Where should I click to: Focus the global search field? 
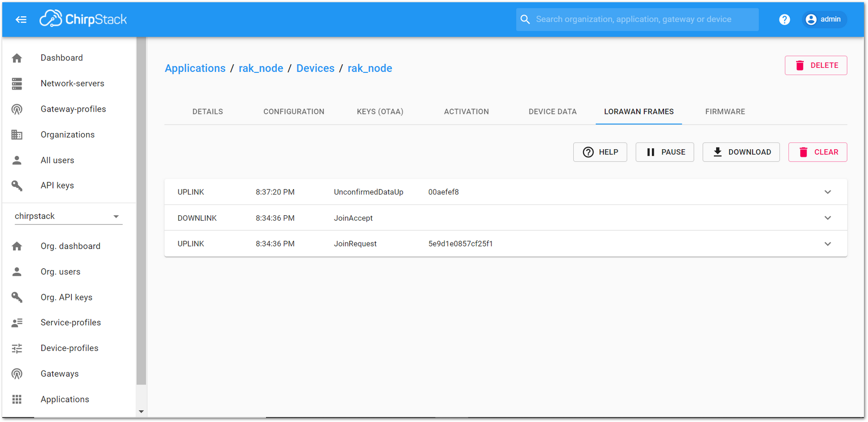(637, 19)
